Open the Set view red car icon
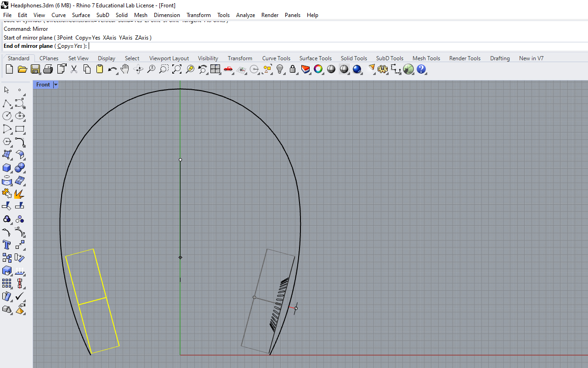 click(228, 69)
